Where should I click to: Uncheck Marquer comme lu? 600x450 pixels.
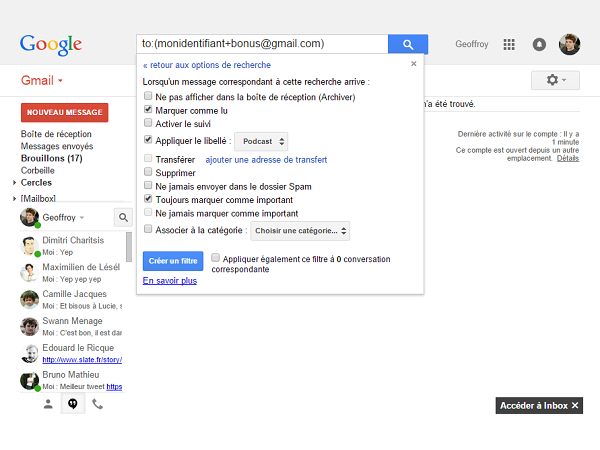tap(148, 109)
